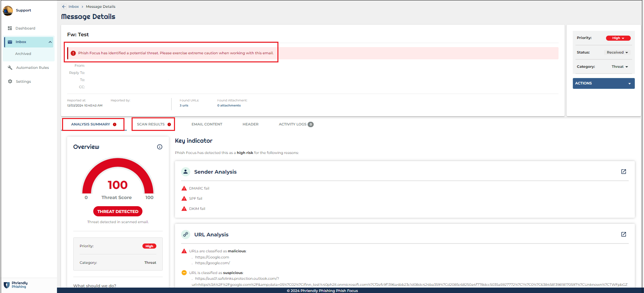Screen dimensions: 644x293
Task: Open Settings in the sidebar
Action: [x=23, y=81]
